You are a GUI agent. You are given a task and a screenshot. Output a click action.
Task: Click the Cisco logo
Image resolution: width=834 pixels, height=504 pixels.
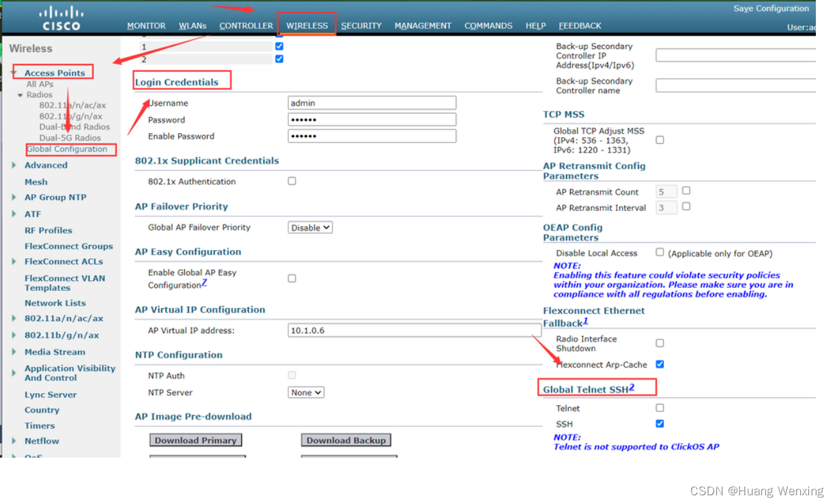coord(61,18)
